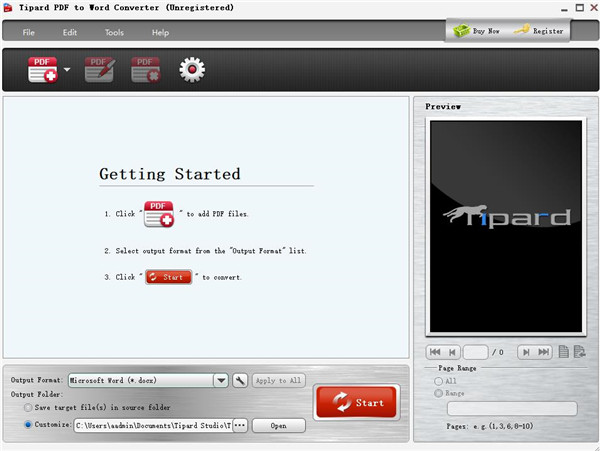
Task: Open the Tools menu
Action: point(114,33)
